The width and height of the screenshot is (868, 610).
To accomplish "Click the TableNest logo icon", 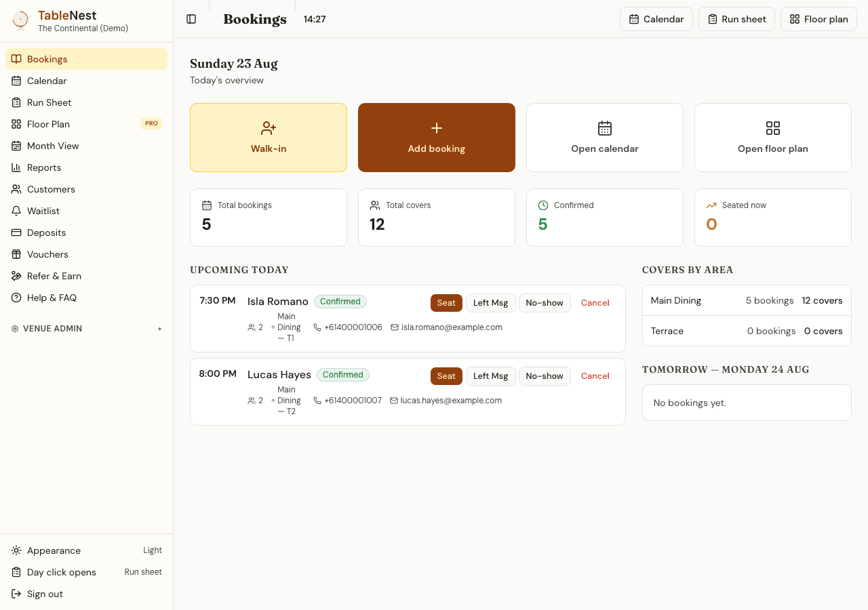I will [21, 20].
